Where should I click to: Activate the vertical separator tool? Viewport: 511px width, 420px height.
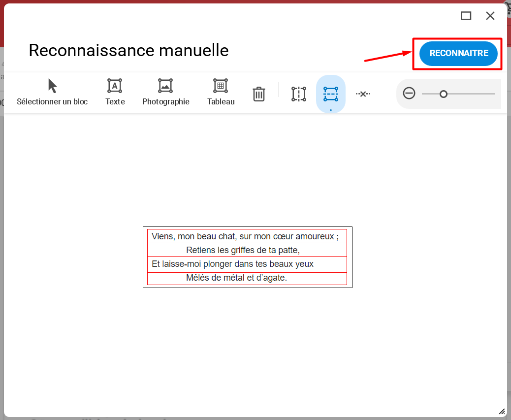[x=298, y=94]
